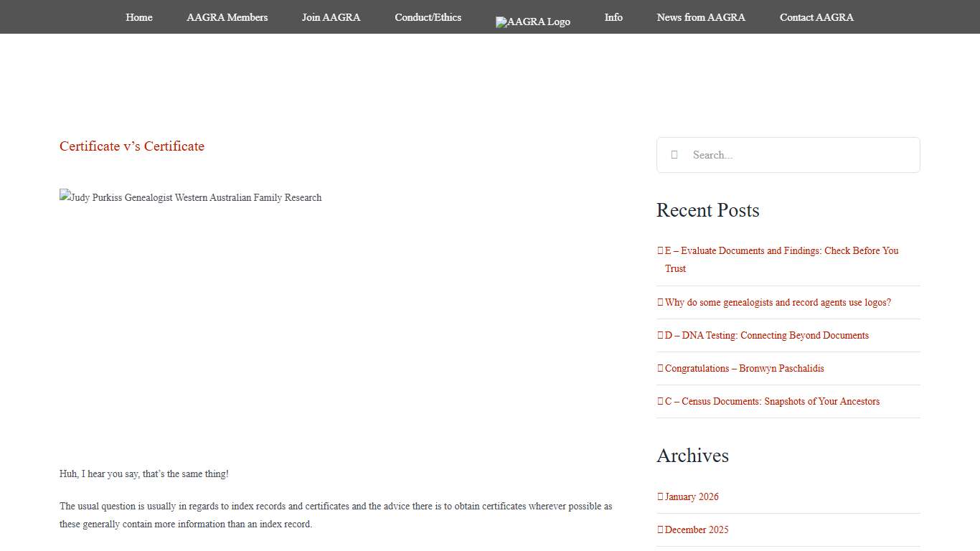Open AAGRA Members menu
The height and width of the screenshot is (551, 980).
[227, 17]
